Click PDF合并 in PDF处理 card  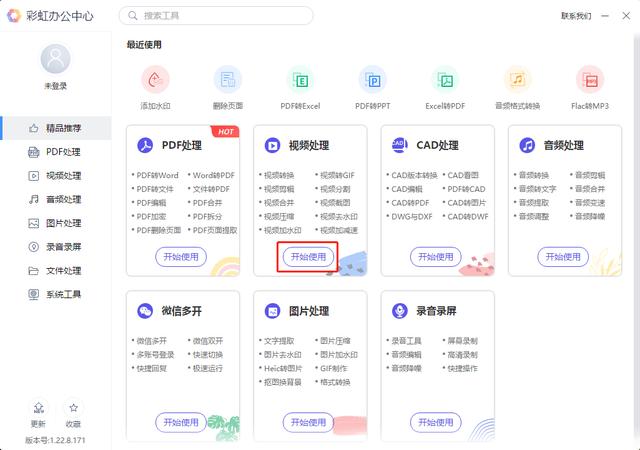(x=207, y=203)
